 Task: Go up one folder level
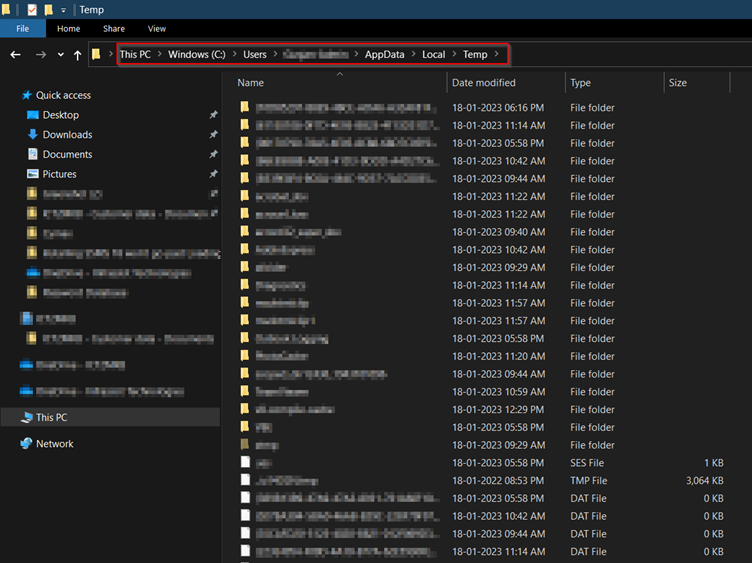[77, 54]
